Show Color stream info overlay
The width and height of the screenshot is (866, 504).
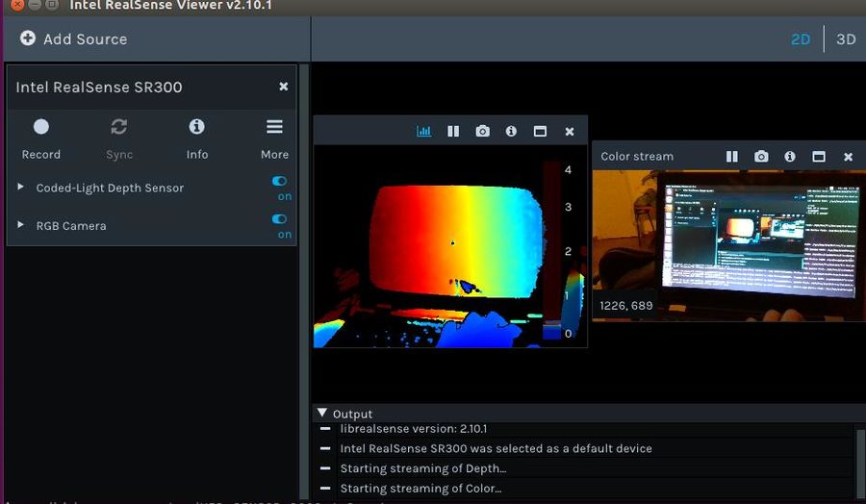click(790, 157)
